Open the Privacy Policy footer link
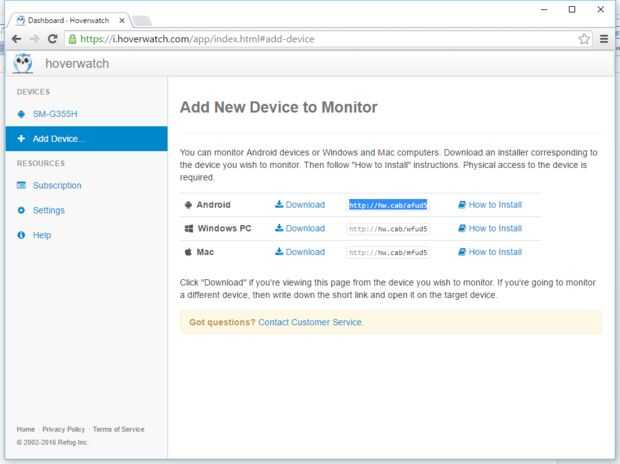This screenshot has height=464, width=620. [65, 429]
